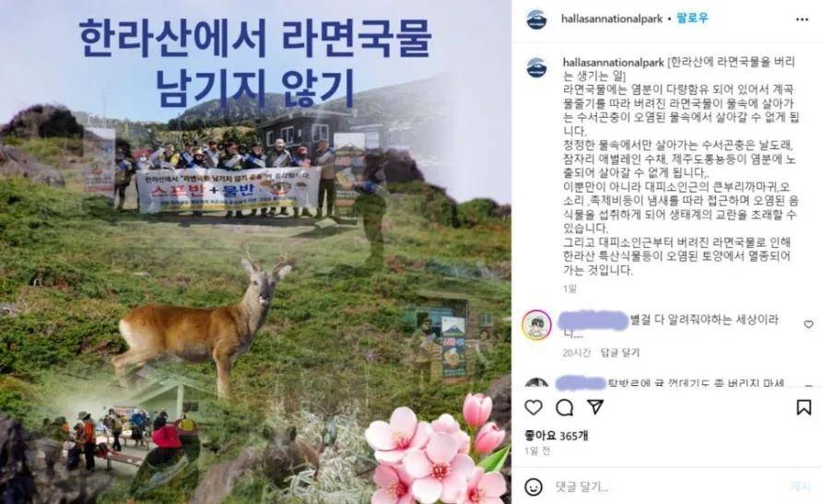View likes list 좋아요 365개
Screen dimensions: 822x504
pos(557,436)
